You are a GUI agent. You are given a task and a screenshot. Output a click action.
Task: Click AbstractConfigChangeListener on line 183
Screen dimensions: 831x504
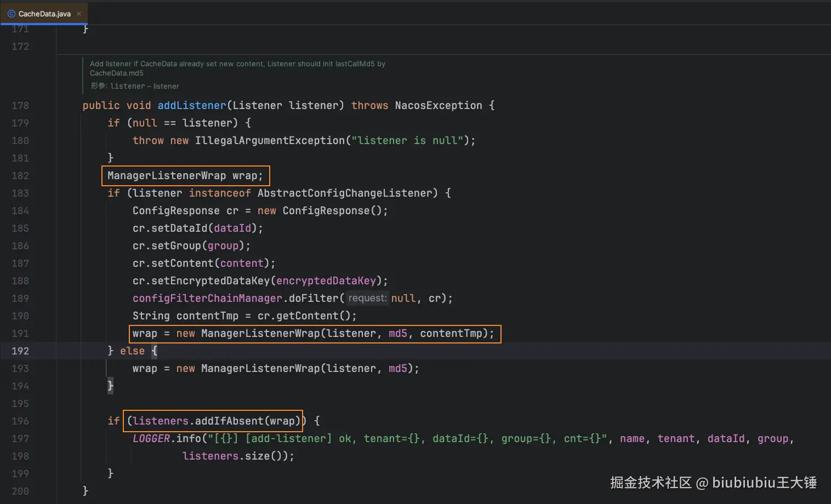click(345, 193)
